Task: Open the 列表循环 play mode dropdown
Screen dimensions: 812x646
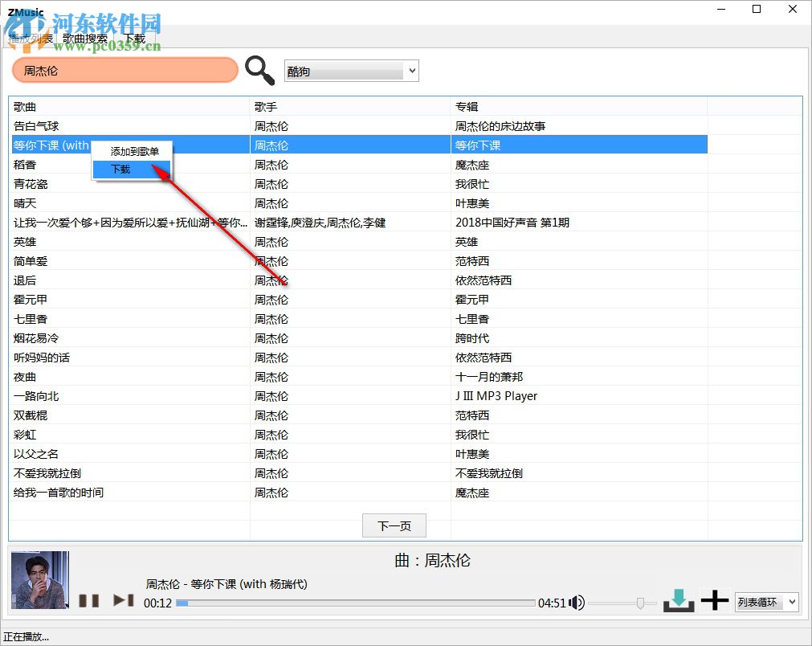Action: (761, 602)
